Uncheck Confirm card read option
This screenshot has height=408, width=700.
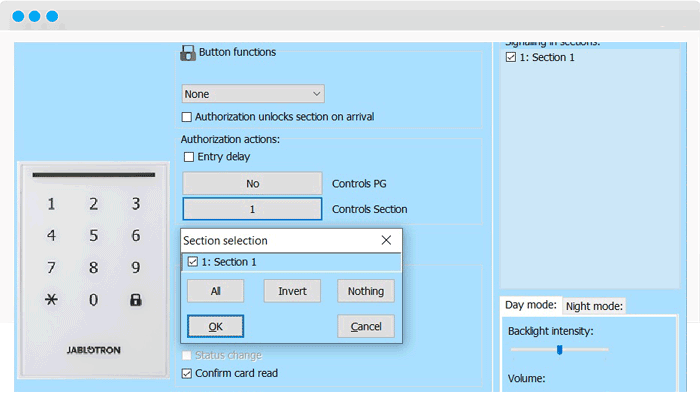click(x=187, y=374)
